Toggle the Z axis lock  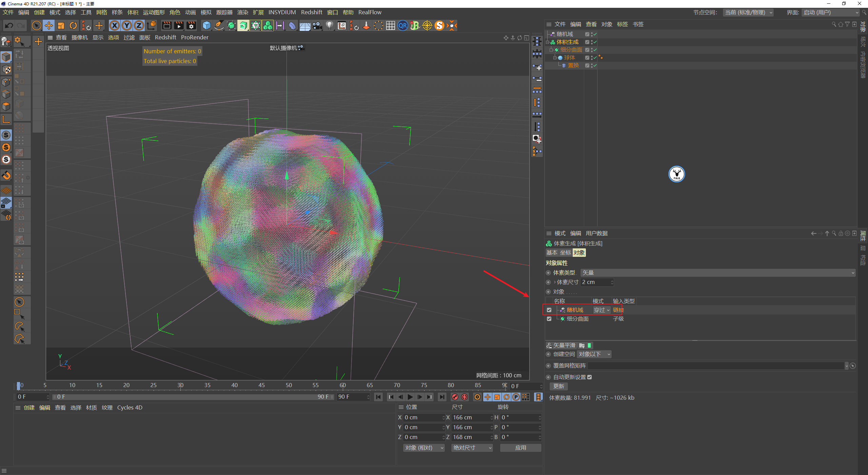click(139, 25)
